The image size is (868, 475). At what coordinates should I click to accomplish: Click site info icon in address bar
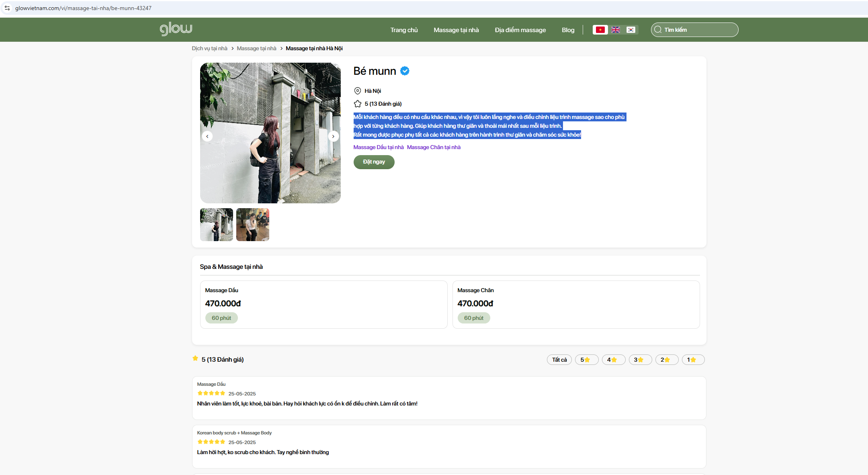[7, 8]
